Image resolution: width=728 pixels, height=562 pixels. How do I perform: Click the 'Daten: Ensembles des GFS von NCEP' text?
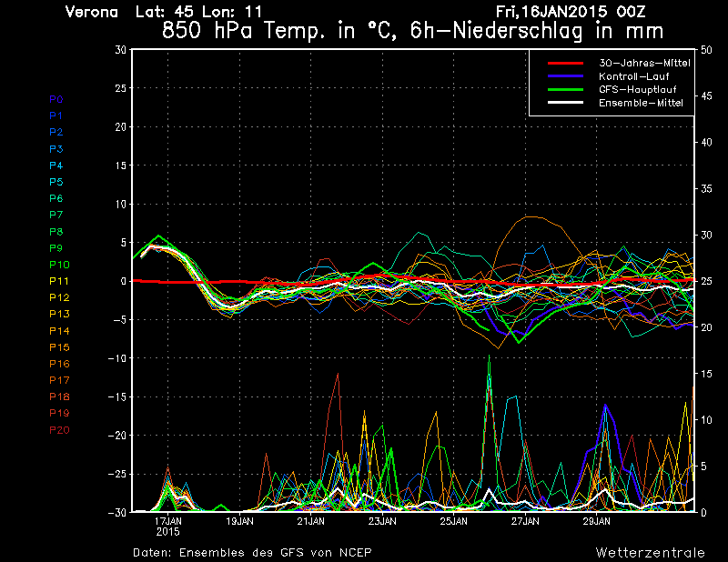(x=252, y=552)
